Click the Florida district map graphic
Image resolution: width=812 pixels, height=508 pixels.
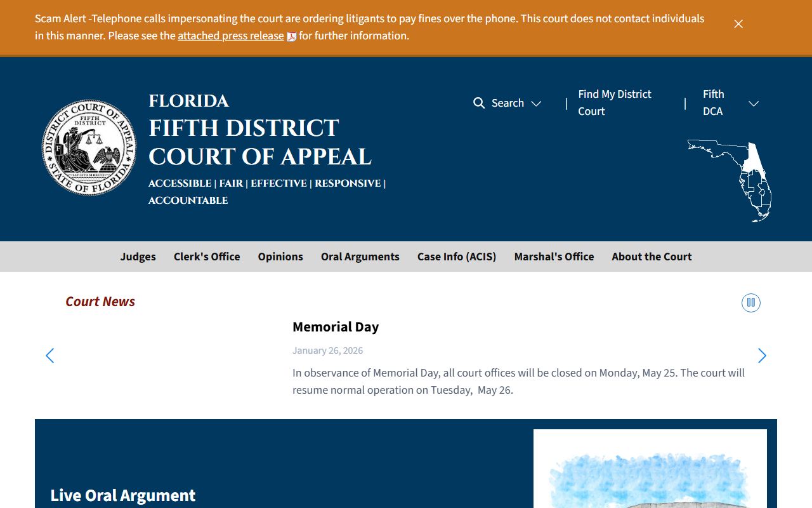point(730,180)
